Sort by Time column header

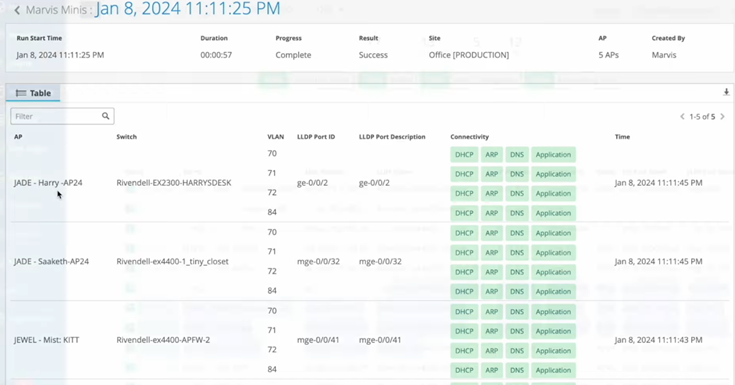(622, 137)
